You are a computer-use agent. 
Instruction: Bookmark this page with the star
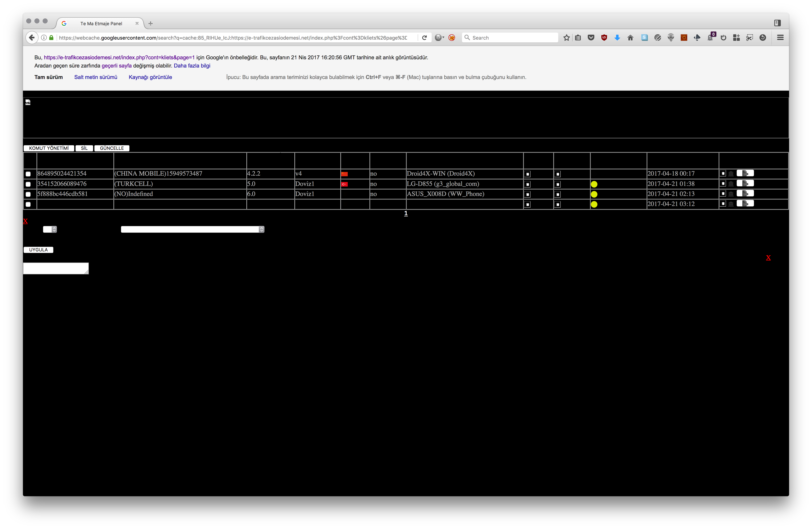coord(566,38)
